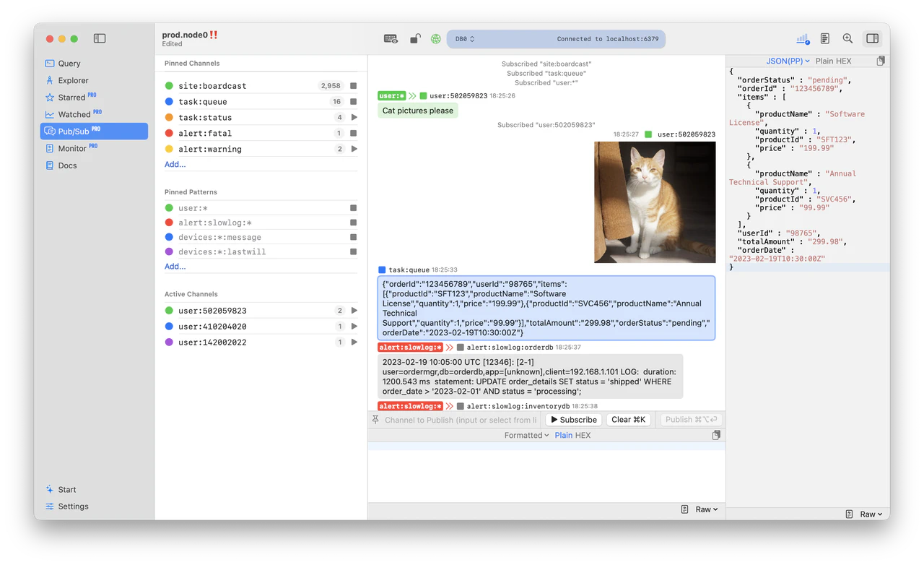Unsubscribe from the user:* pattern

[352, 207]
